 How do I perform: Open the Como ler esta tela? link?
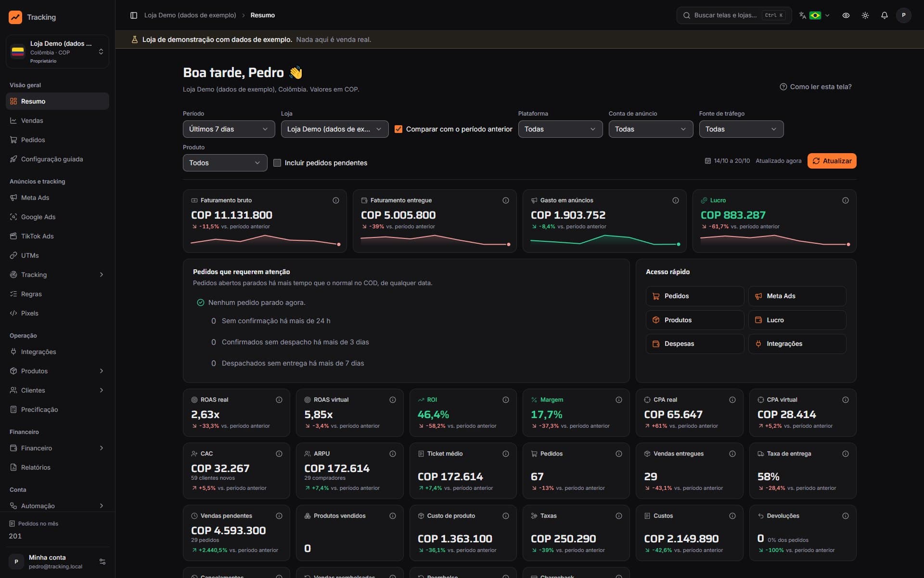[815, 87]
